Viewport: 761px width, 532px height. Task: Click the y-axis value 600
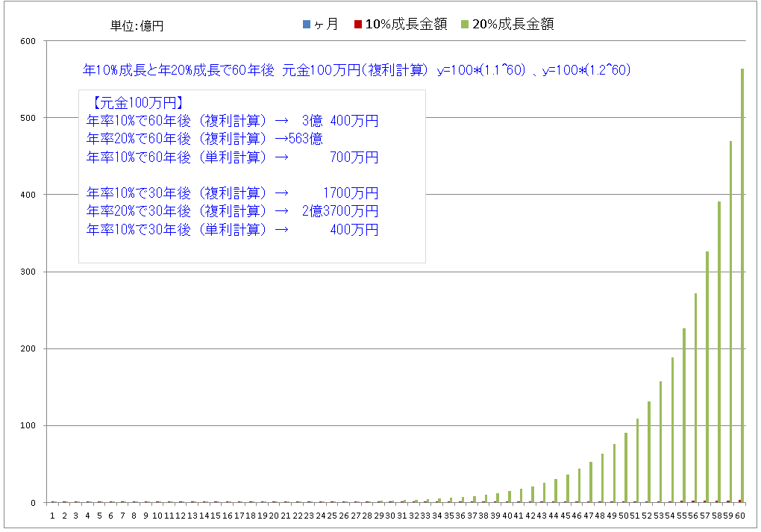click(x=28, y=41)
